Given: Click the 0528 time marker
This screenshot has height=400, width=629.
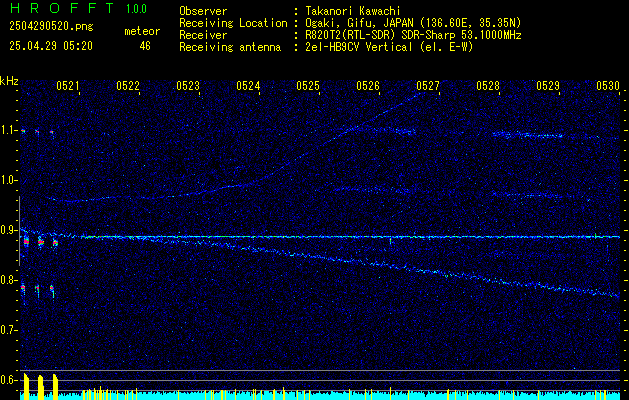Looking at the screenshot, I should click(x=488, y=86).
